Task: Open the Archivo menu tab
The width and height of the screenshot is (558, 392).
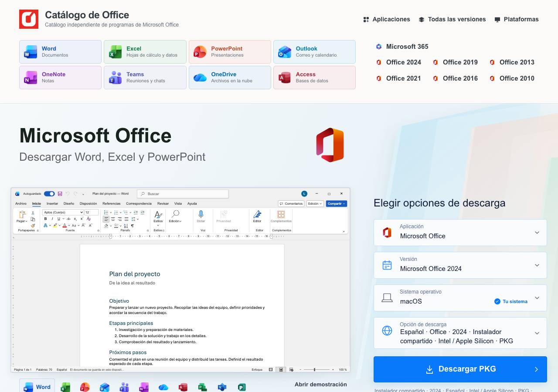Action: (21, 203)
